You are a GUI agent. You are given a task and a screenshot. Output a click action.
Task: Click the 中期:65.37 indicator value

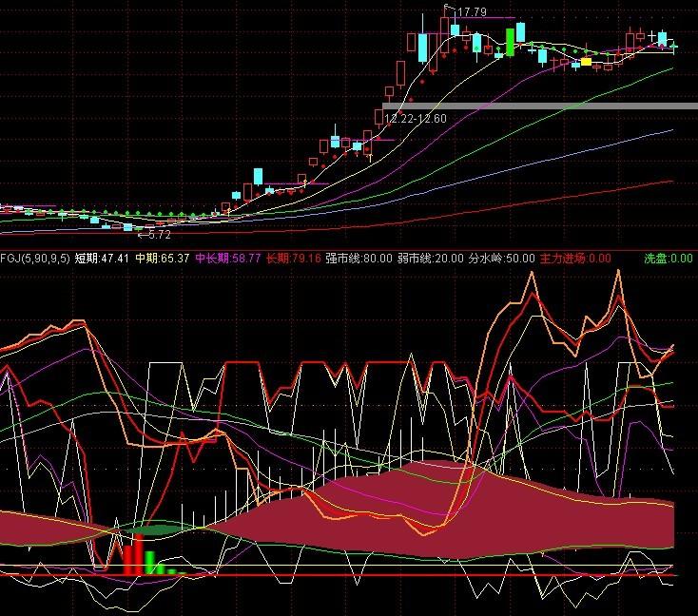click(163, 259)
